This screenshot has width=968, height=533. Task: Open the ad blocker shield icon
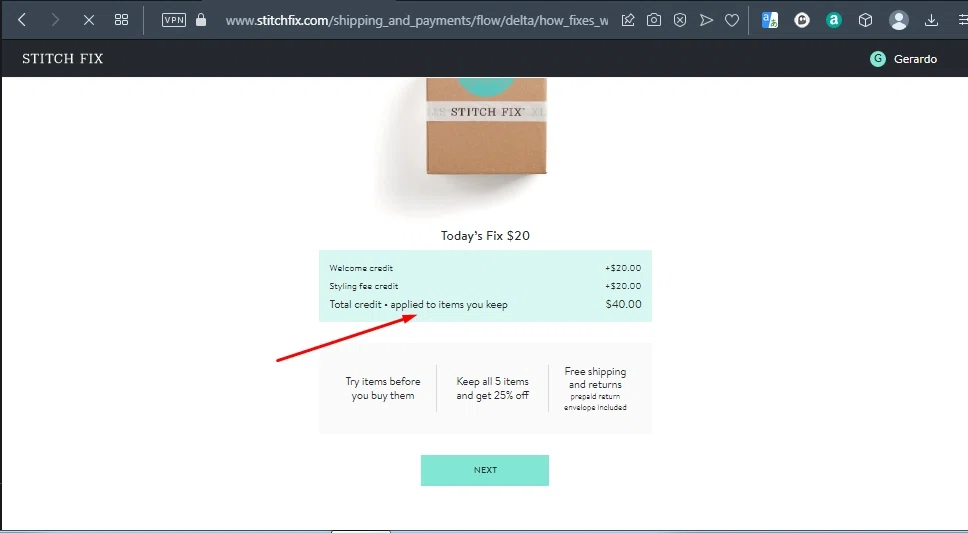point(680,20)
